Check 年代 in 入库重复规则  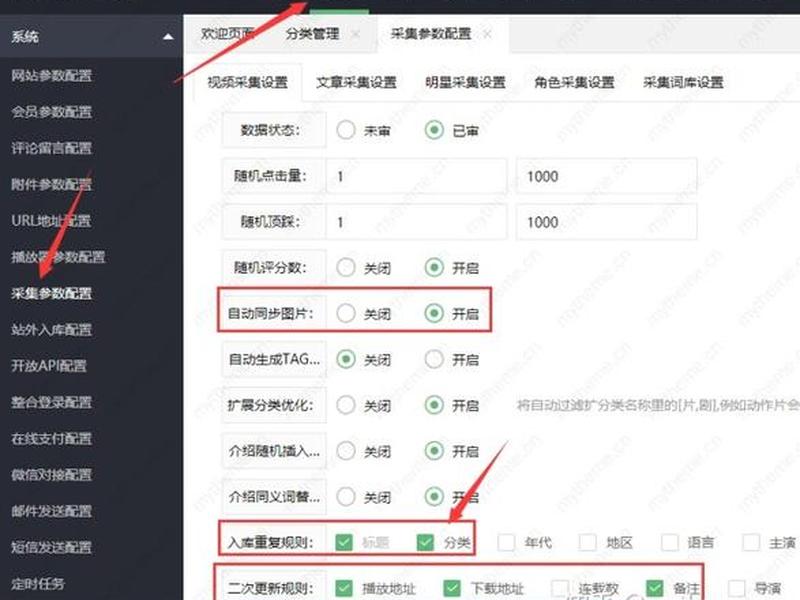tap(506, 542)
